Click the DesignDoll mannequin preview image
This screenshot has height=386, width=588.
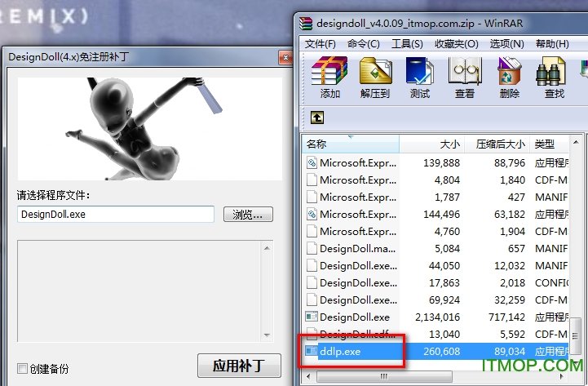[150, 129]
